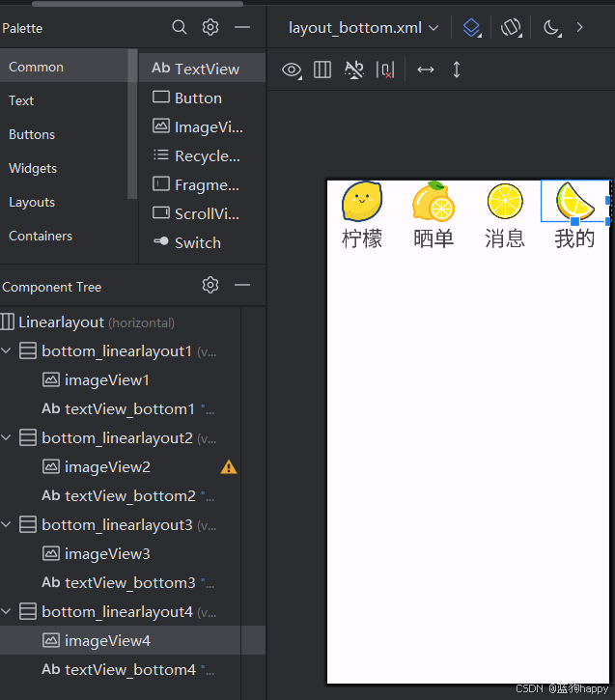The image size is (615, 700).
Task: Select textView_bottom3 in tree
Action: (x=121, y=582)
